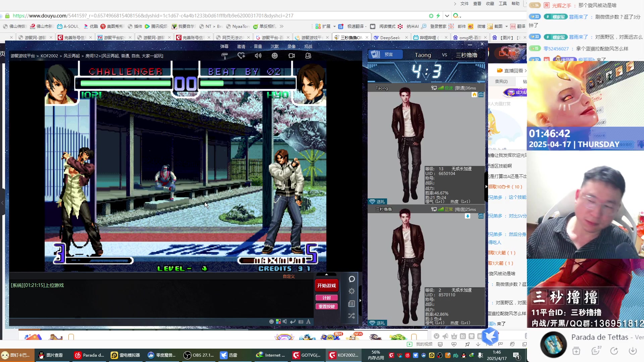
Task: Click the browser refresh icon in address bar
Action: click(x=431, y=16)
